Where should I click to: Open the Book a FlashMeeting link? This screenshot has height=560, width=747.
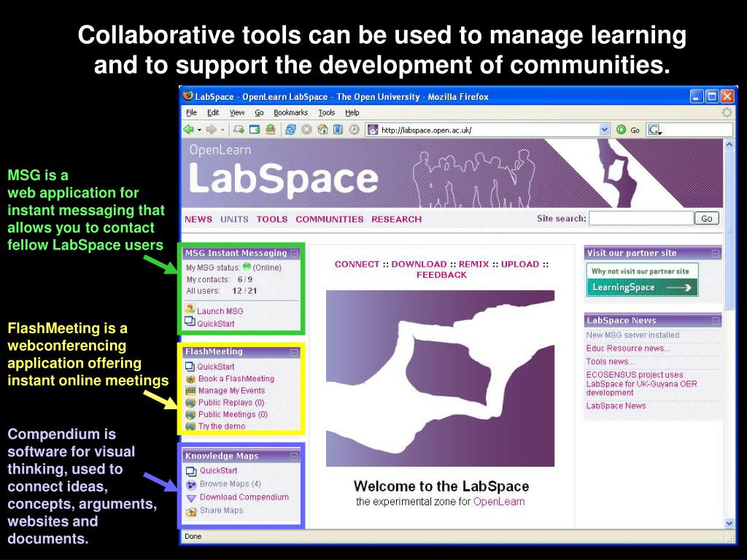pos(236,378)
